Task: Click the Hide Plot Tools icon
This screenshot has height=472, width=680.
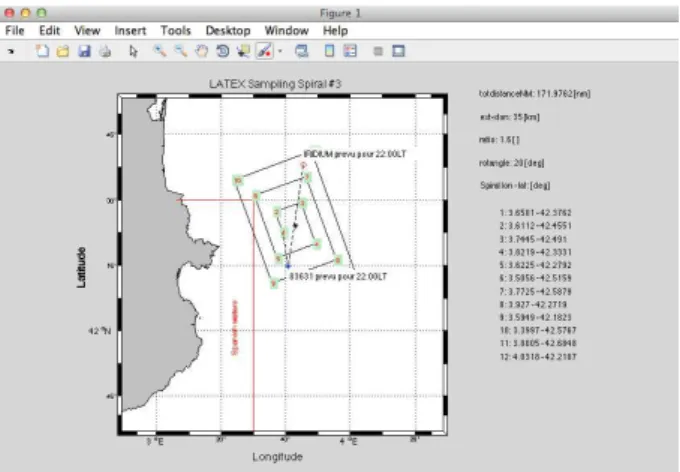Action: click(378, 51)
